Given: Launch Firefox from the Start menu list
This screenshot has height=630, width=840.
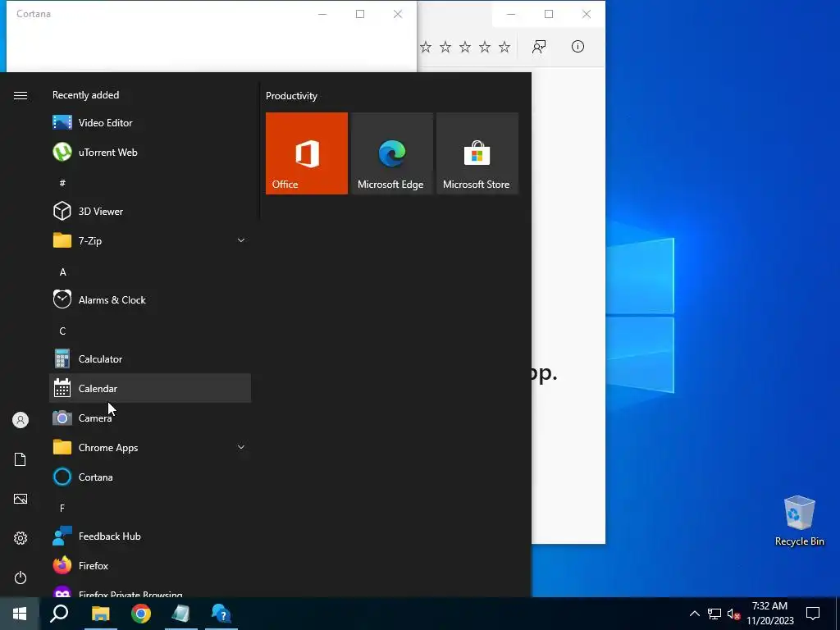Looking at the screenshot, I should point(150,565).
